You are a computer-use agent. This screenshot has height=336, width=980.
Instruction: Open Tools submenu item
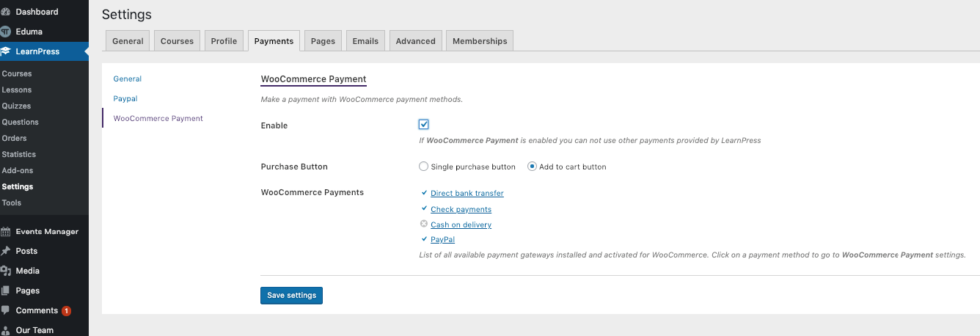tap(12, 202)
